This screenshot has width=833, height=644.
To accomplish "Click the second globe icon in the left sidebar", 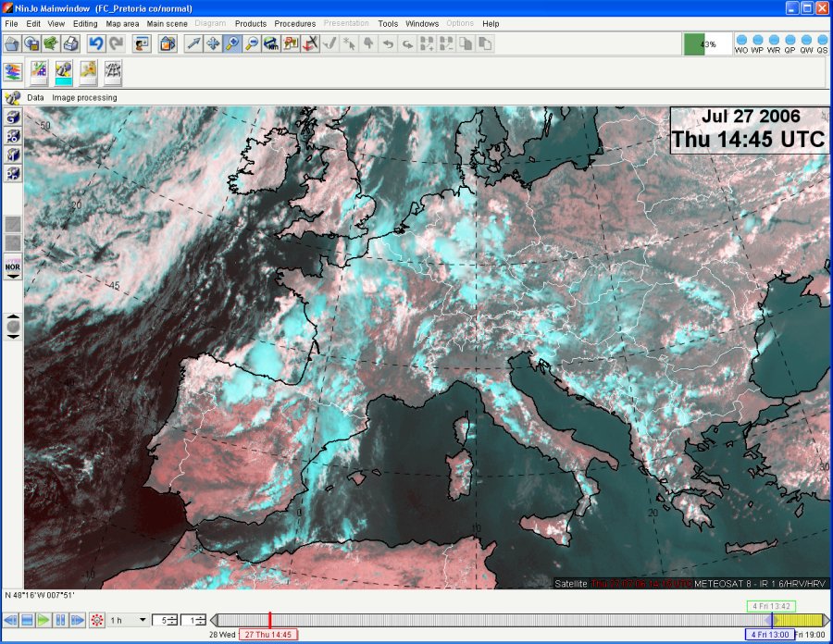I will tap(13, 136).
